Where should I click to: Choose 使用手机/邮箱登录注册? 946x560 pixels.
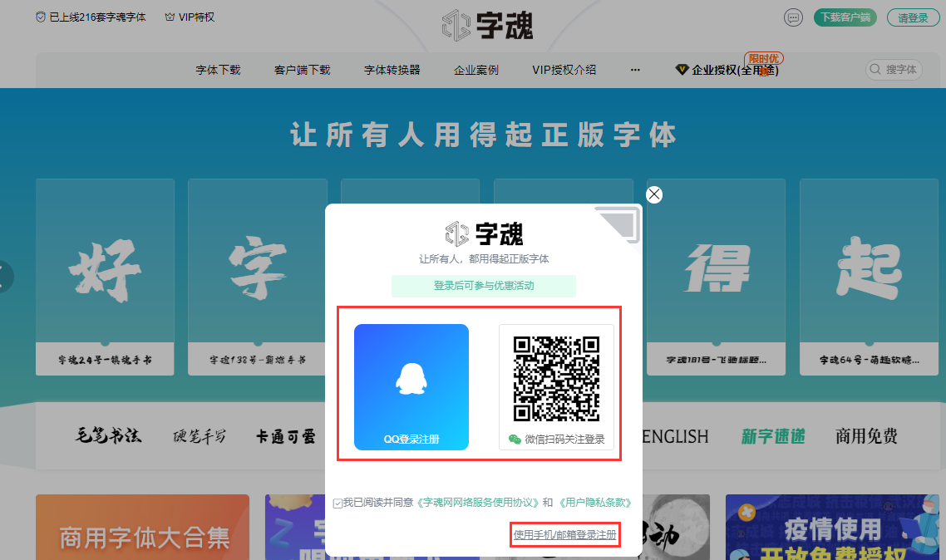[564, 535]
